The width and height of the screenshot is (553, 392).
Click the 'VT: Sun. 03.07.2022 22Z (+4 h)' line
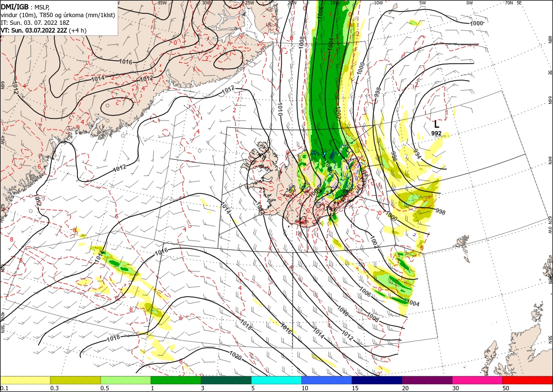click(x=43, y=30)
